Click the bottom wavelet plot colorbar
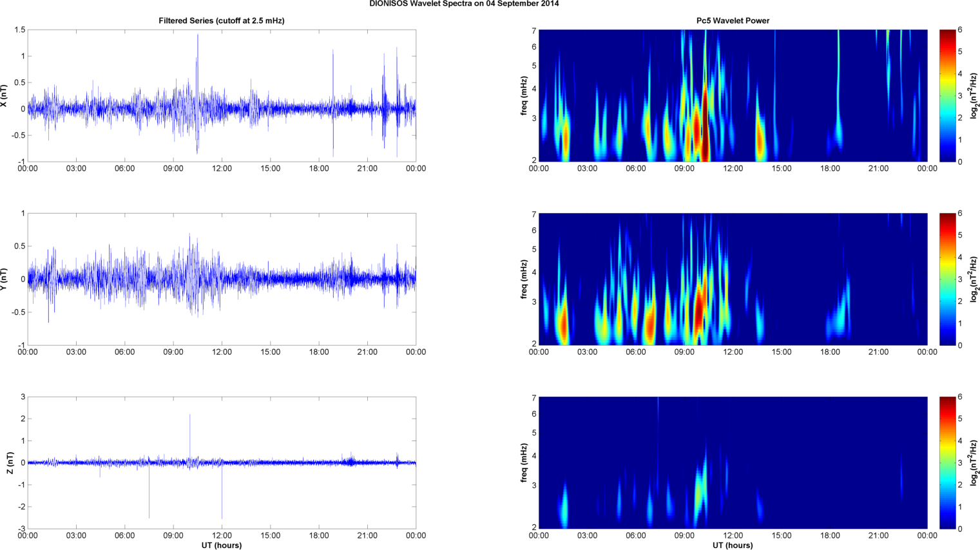 (x=947, y=462)
